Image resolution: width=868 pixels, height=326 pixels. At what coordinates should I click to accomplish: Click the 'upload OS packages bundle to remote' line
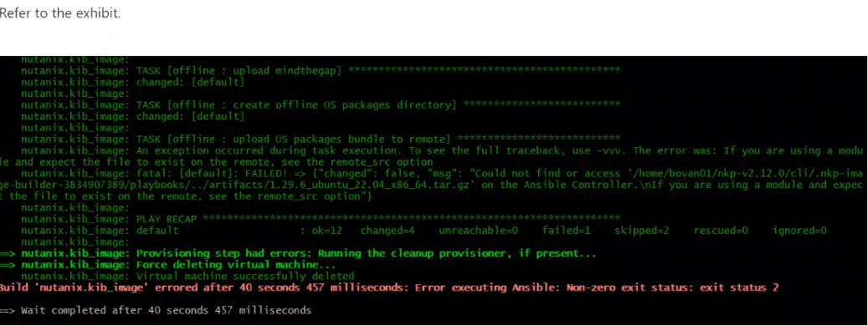tap(321, 139)
